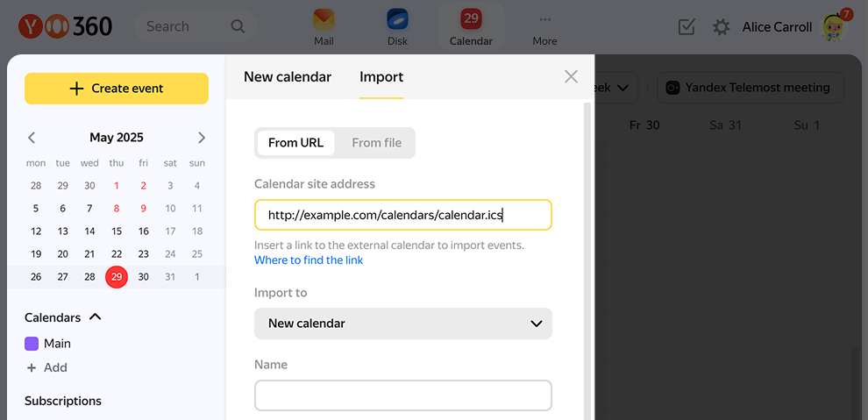Click the calendar Name input field
Image resolution: width=868 pixels, height=420 pixels.
coord(403,395)
